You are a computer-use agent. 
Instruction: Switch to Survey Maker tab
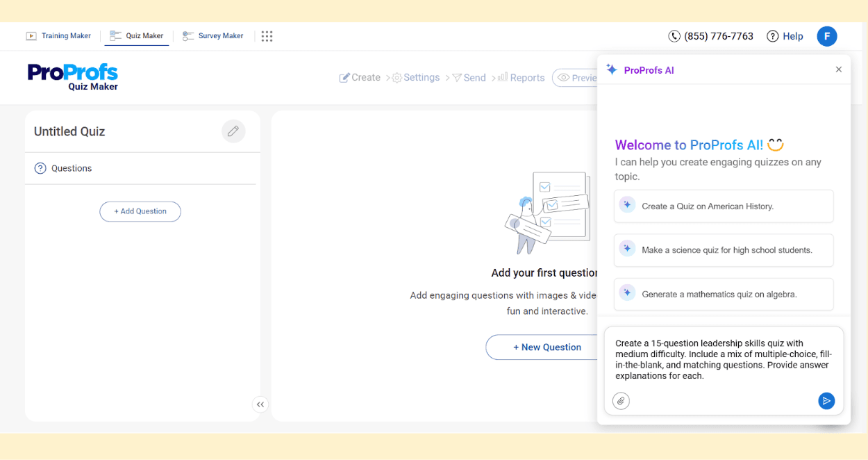(213, 36)
